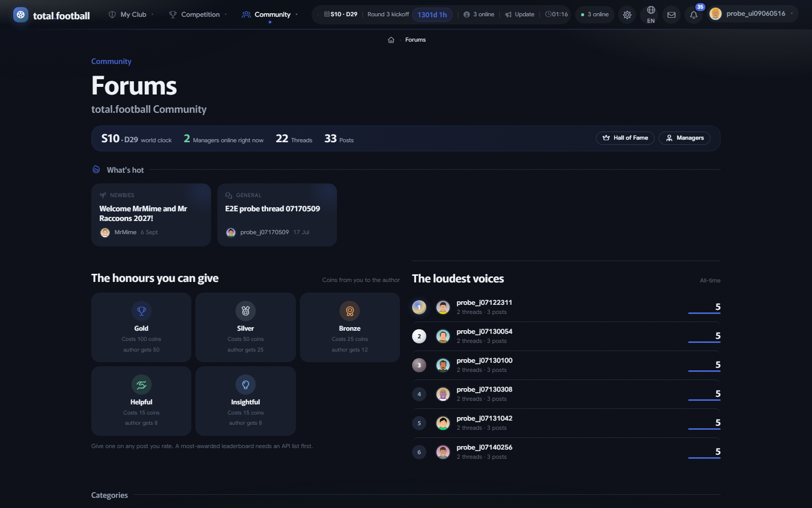Select the 1301d 1h countdown pill
812x508 pixels.
tap(432, 15)
